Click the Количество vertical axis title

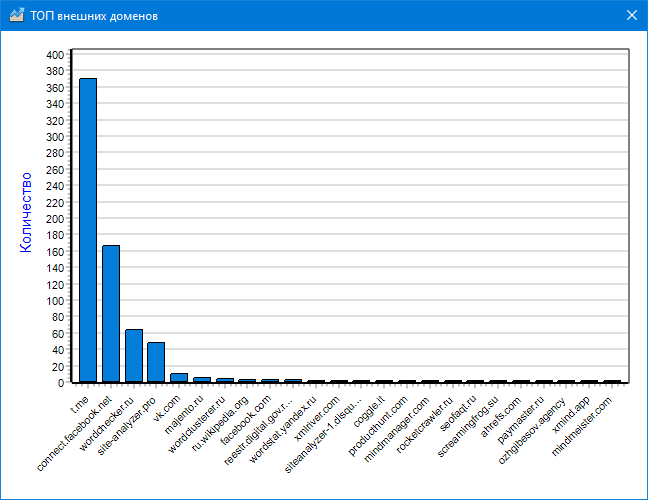point(27,212)
